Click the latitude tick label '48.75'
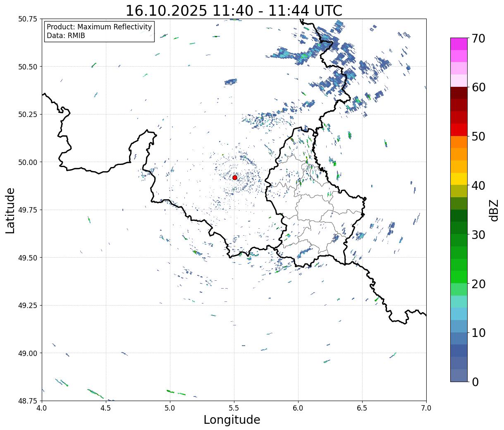This screenshot has width=504, height=430. 27,401
